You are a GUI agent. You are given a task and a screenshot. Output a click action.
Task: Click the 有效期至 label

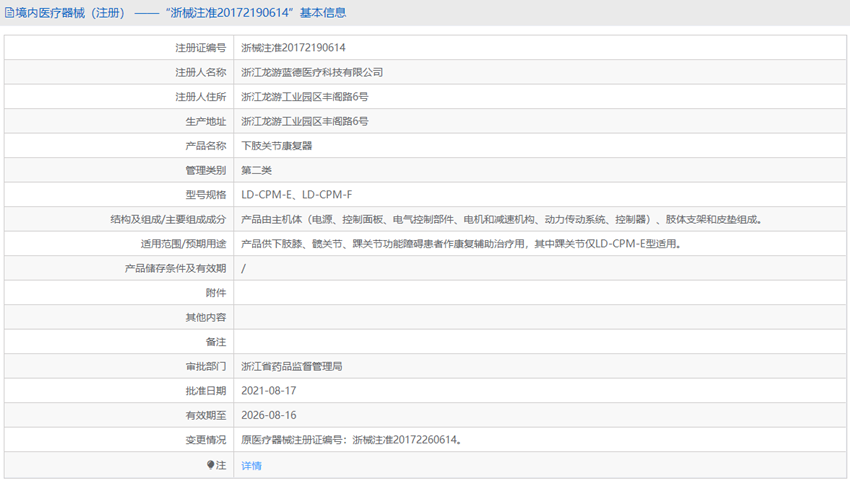click(205, 415)
